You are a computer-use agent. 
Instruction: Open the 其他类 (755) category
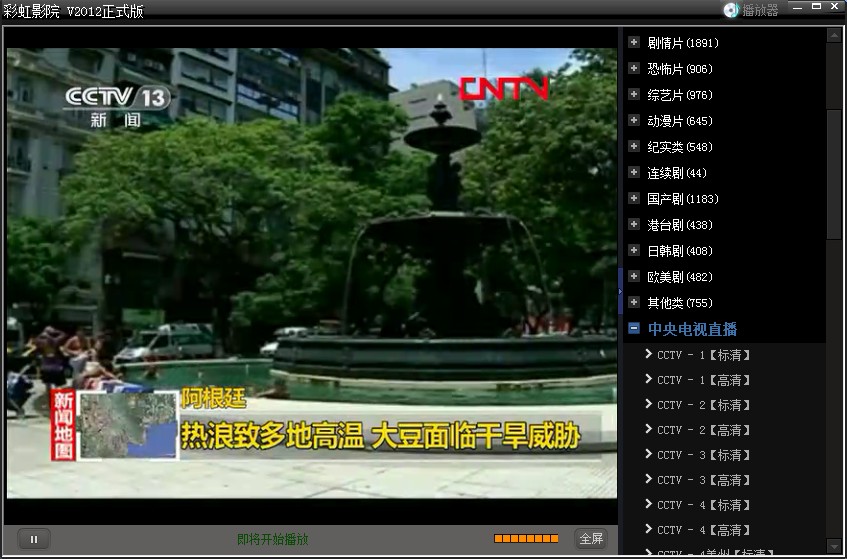pyautogui.click(x=633, y=302)
